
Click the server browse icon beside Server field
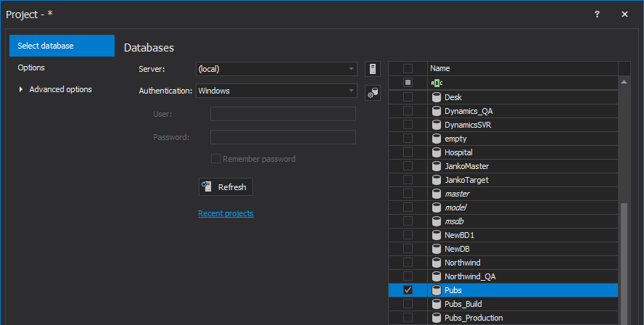click(x=373, y=69)
